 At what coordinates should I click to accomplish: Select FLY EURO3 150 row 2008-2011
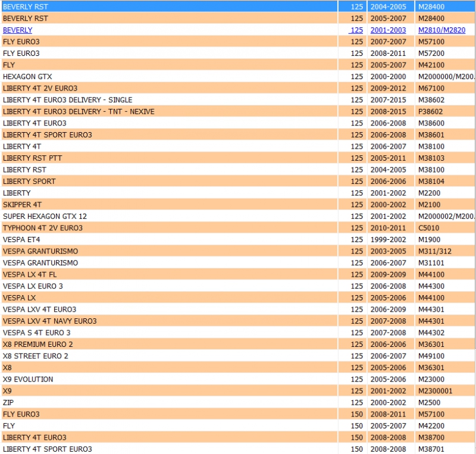[x=238, y=414]
